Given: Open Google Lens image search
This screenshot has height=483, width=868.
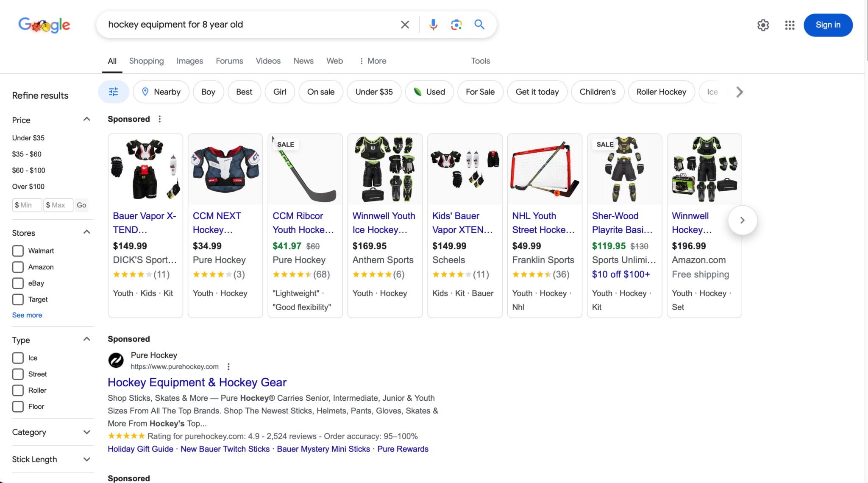Looking at the screenshot, I should [x=456, y=25].
